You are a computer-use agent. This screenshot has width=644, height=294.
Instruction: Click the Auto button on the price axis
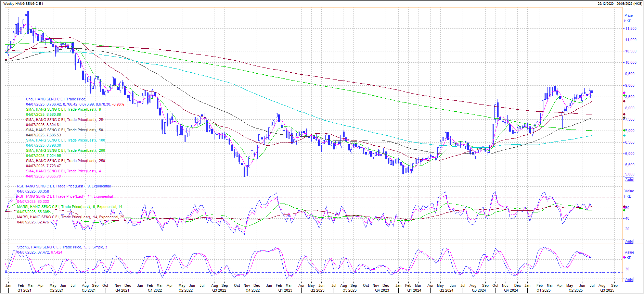[629, 180]
